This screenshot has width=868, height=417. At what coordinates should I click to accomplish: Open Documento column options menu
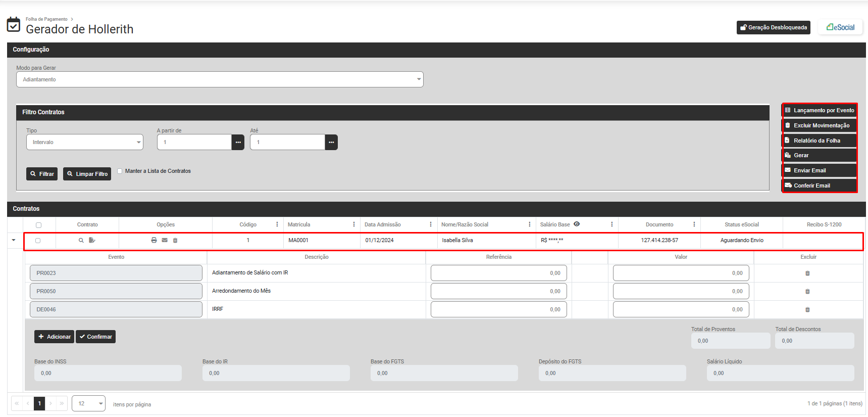click(x=694, y=224)
